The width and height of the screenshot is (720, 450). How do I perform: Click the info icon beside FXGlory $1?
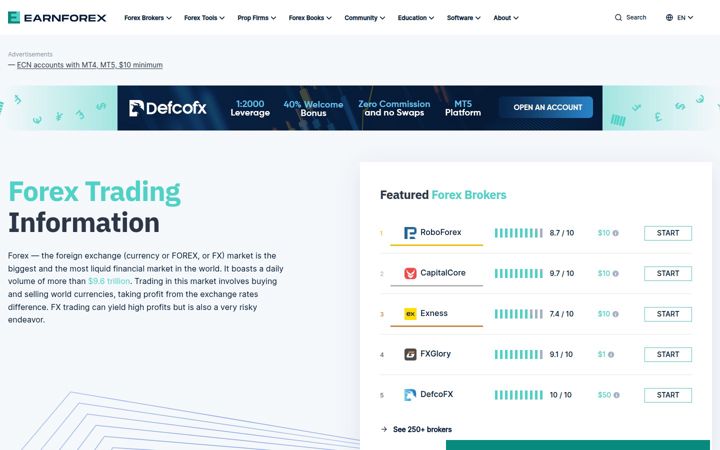tap(611, 354)
